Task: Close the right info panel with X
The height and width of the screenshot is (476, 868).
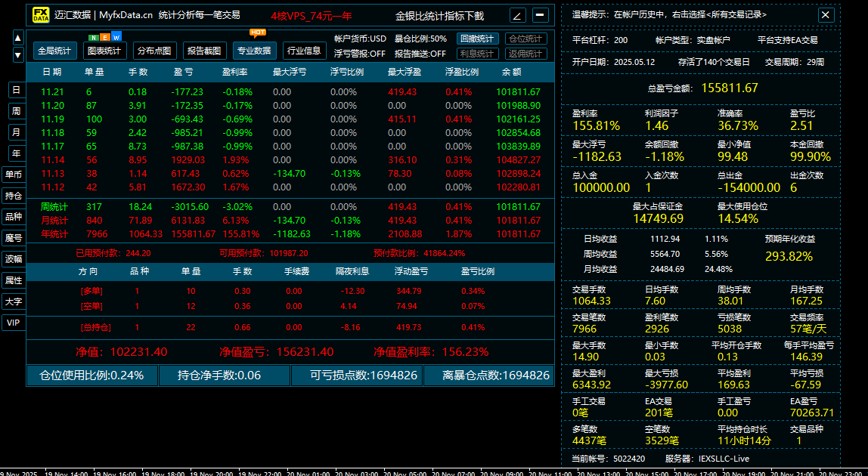Action: [826, 15]
